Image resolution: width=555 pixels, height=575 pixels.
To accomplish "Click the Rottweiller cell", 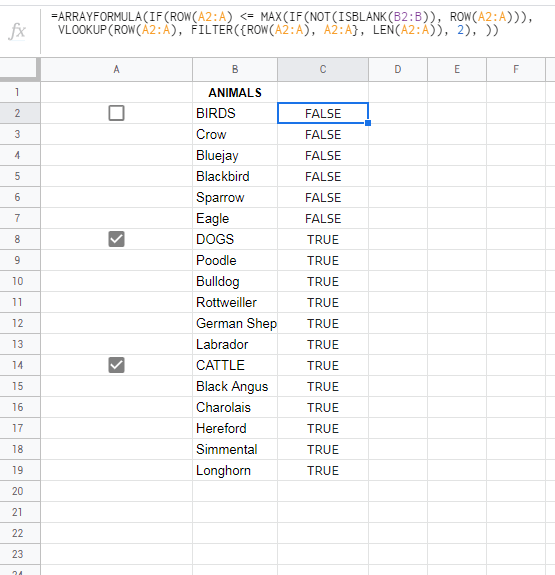I will coord(235,302).
